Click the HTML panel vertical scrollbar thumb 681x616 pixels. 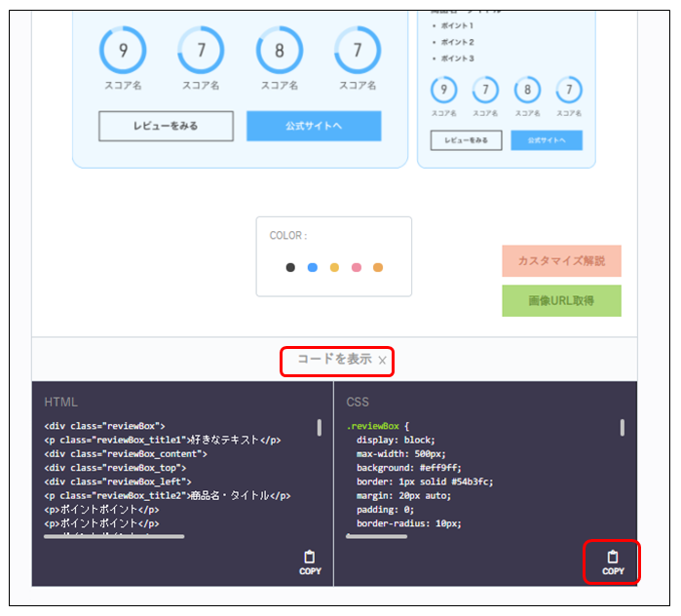coord(320,428)
